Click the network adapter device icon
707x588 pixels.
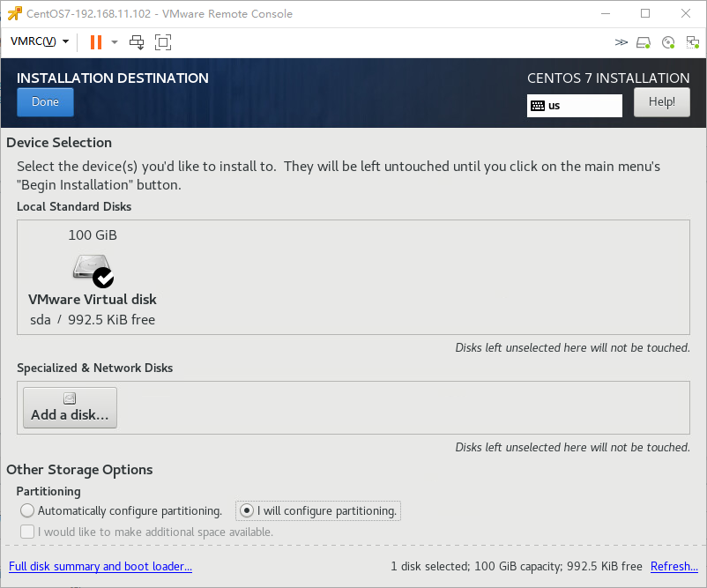click(x=692, y=43)
